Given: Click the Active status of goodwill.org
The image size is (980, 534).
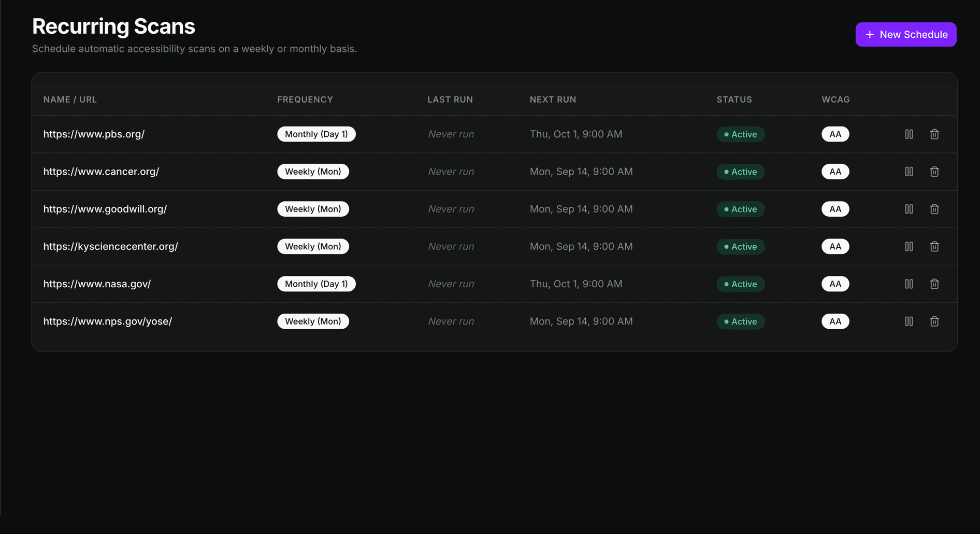Looking at the screenshot, I should coord(741,209).
